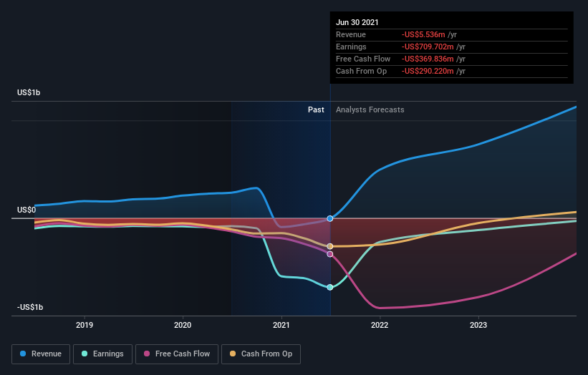Select the blue Revenue data point marker

coord(330,218)
